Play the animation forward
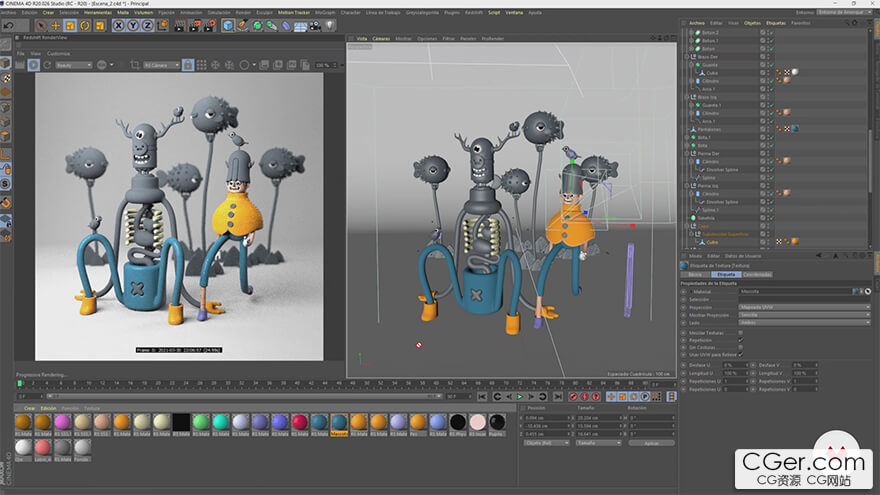 [x=520, y=397]
